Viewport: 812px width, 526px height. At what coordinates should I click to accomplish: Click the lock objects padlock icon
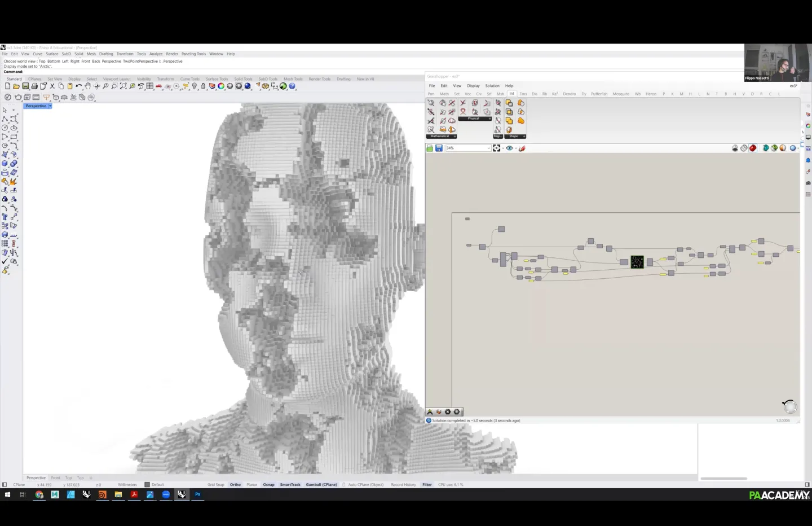pos(203,86)
